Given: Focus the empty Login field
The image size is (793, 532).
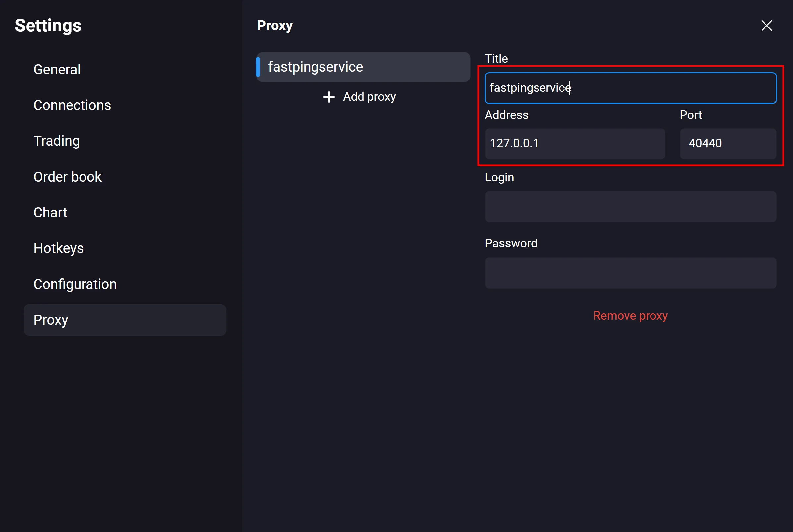Looking at the screenshot, I should tap(631, 207).
